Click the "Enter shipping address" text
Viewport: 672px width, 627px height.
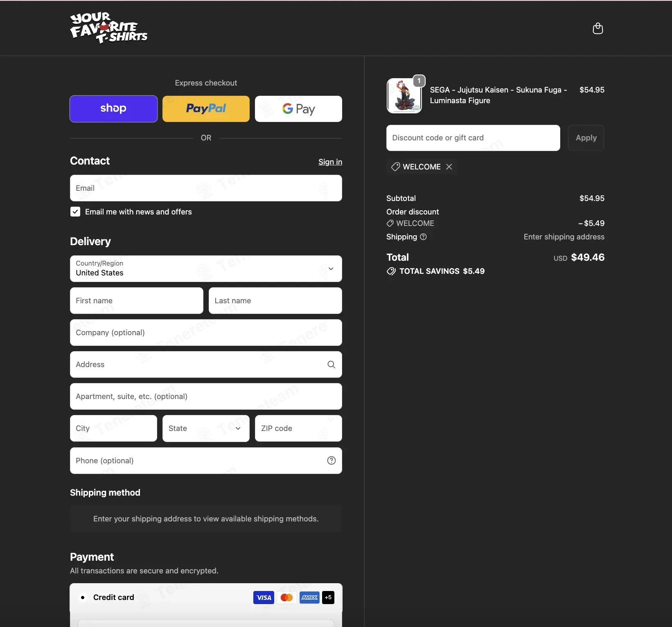pyautogui.click(x=564, y=237)
